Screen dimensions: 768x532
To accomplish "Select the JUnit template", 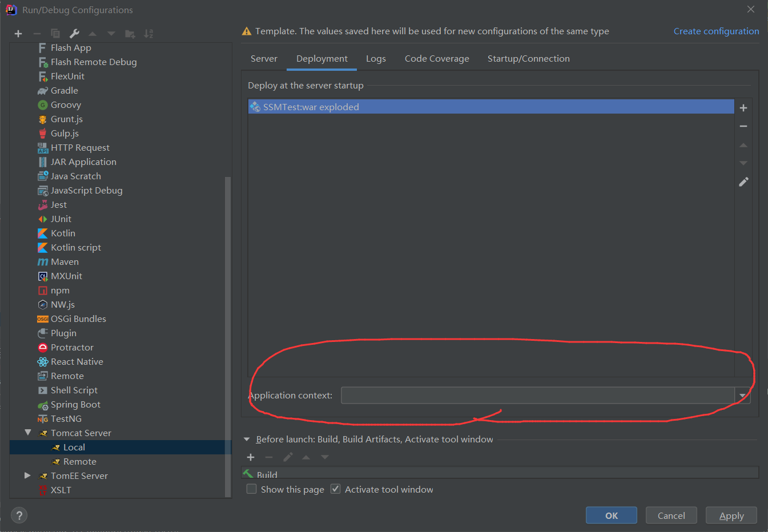I will (61, 219).
